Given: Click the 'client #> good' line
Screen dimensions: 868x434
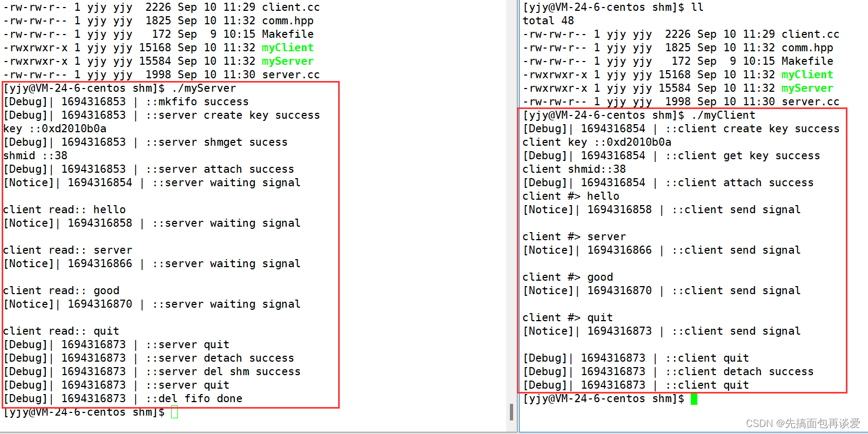Looking at the screenshot, I should pyautogui.click(x=568, y=277).
